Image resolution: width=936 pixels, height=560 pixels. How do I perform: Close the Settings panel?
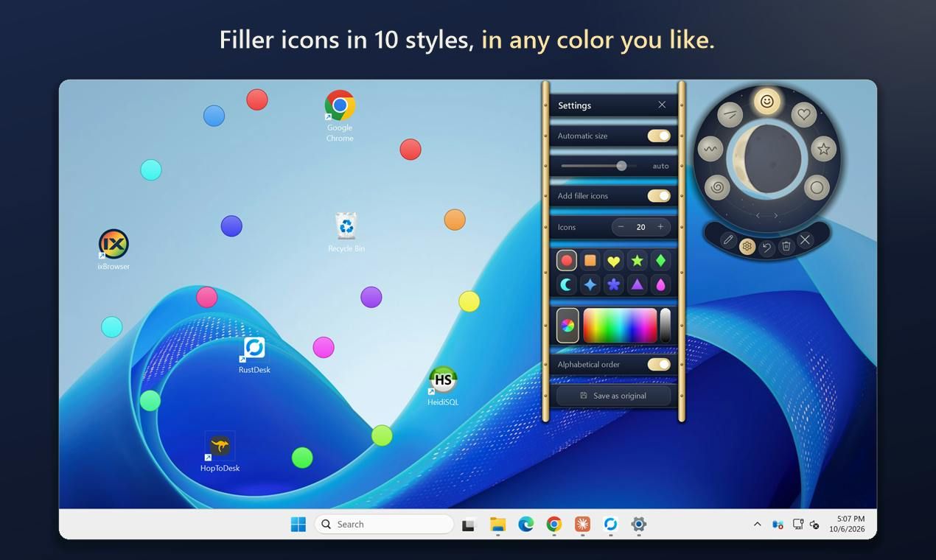coord(662,105)
